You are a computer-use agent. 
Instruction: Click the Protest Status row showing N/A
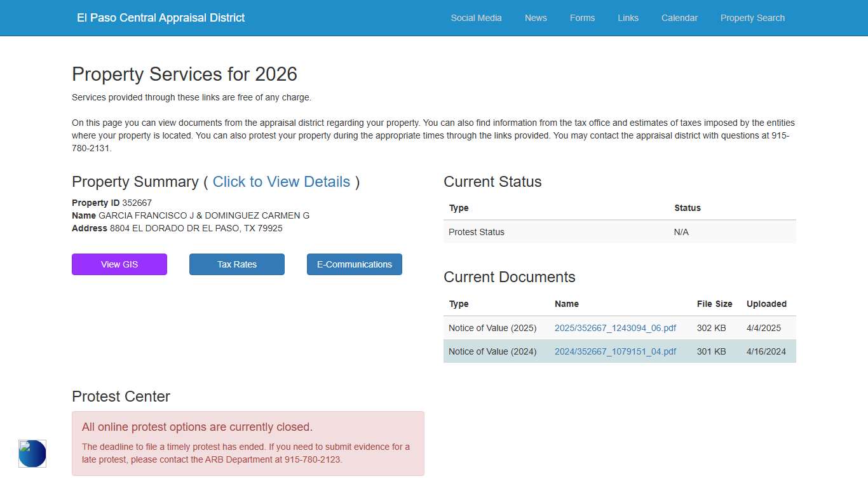(620, 232)
